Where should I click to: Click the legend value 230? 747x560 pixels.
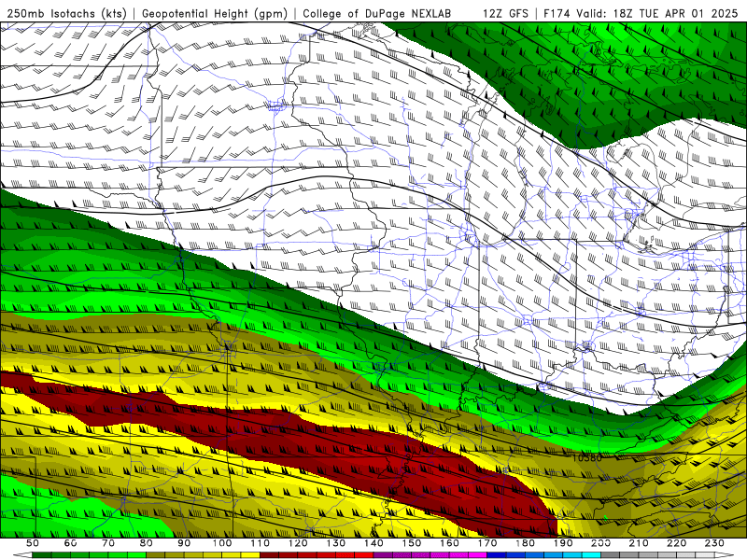click(714, 543)
